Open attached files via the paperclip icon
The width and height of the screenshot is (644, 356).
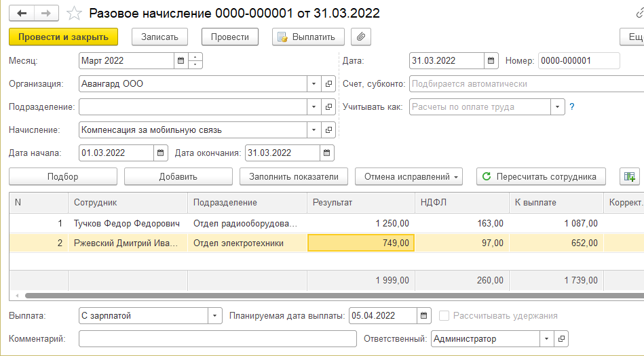[x=361, y=37]
